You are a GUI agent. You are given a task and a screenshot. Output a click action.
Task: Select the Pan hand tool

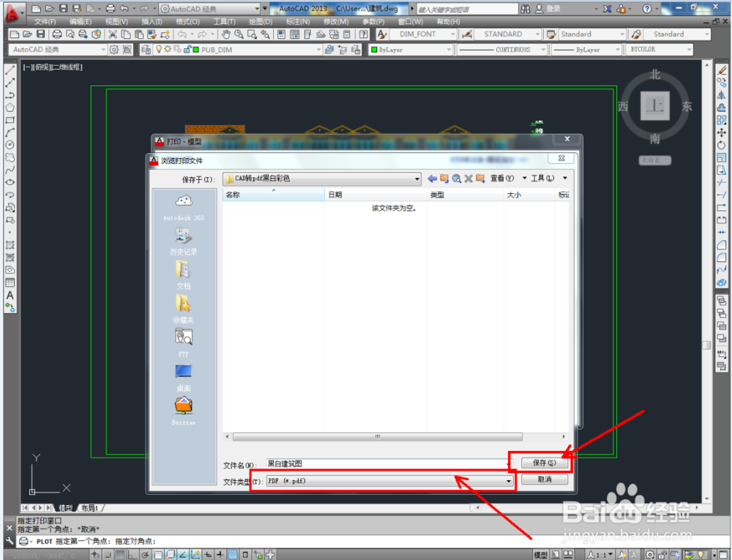click(225, 34)
